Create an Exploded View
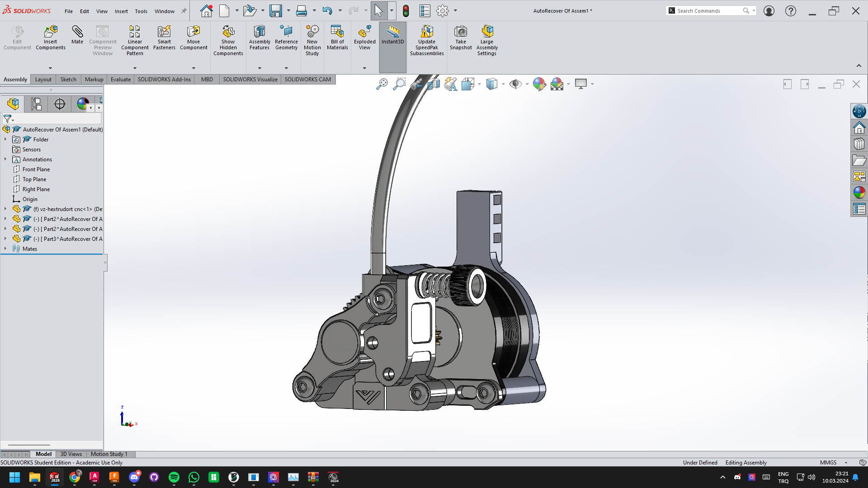Viewport: 868px width, 488px height. click(x=364, y=38)
